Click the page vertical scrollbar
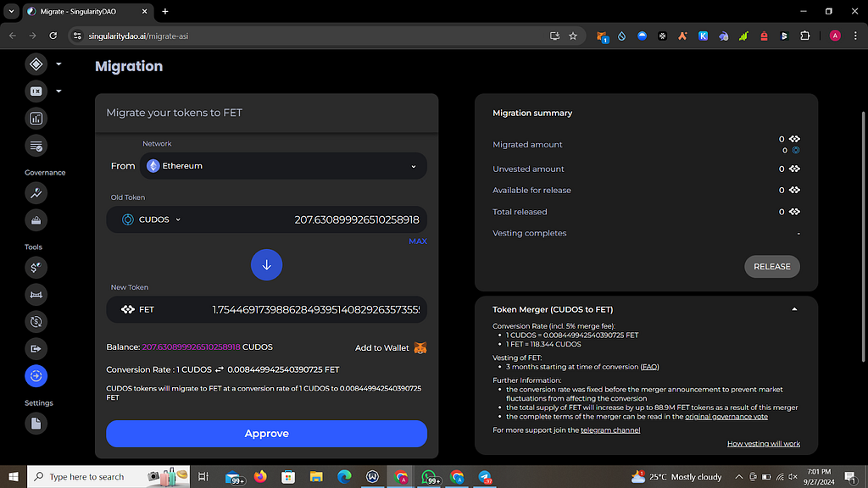 tap(863, 237)
